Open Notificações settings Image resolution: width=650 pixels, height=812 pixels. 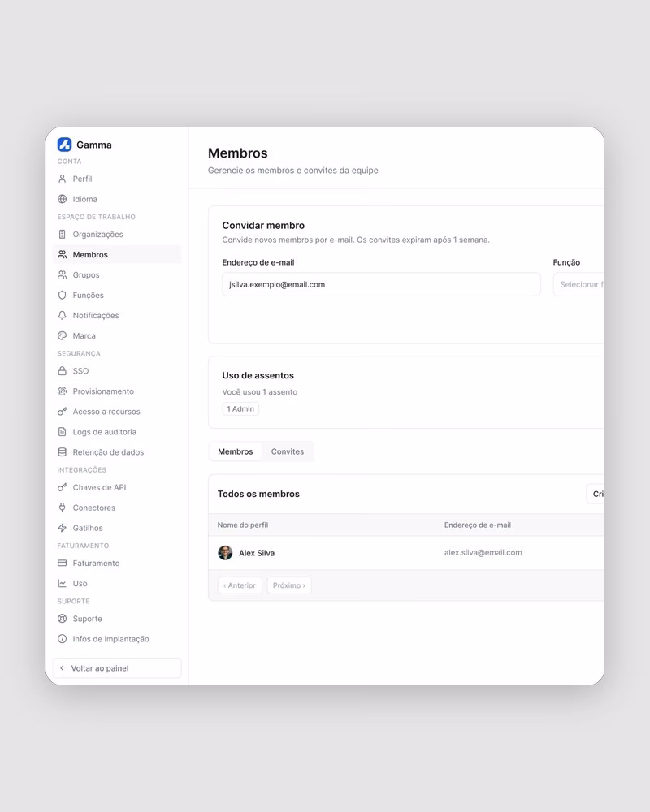click(117, 315)
